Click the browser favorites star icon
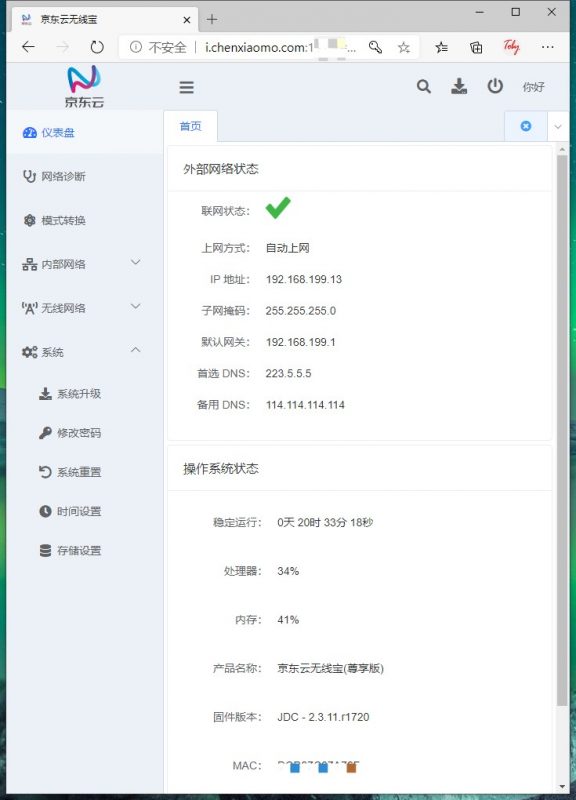Image resolution: width=576 pixels, height=800 pixels. 404,47
